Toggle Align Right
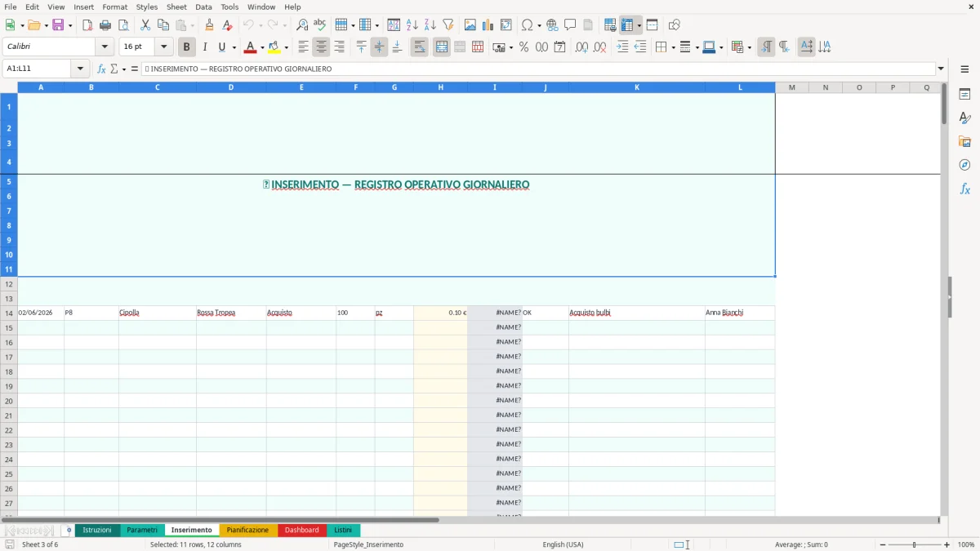This screenshot has height=551, width=980. (x=340, y=47)
